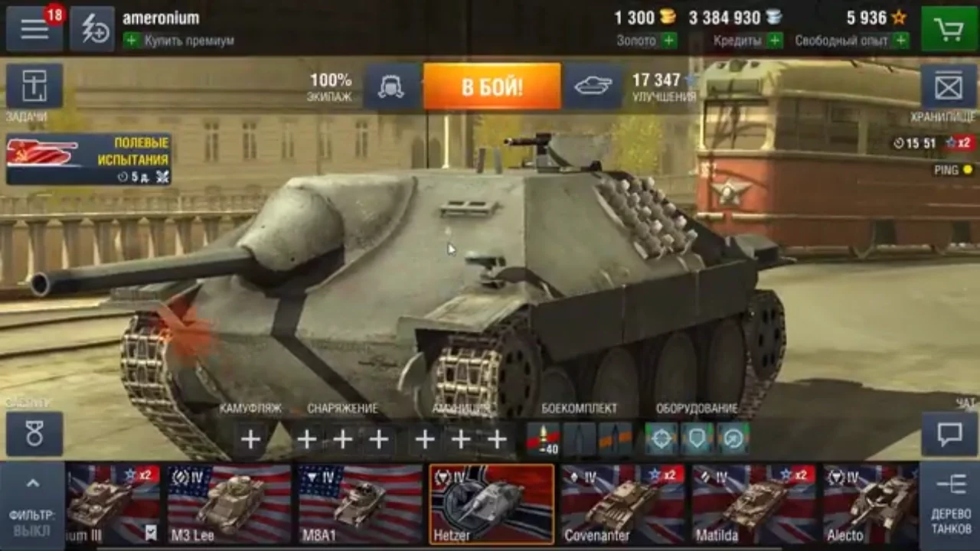The height and width of the screenshot is (551, 980).
Task: Open the crew helmet icon
Action: [391, 86]
